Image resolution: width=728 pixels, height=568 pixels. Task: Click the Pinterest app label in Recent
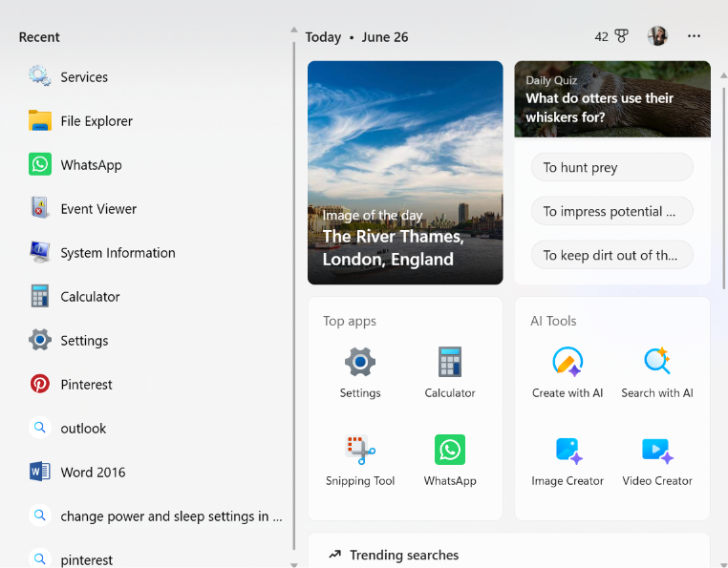86,385
